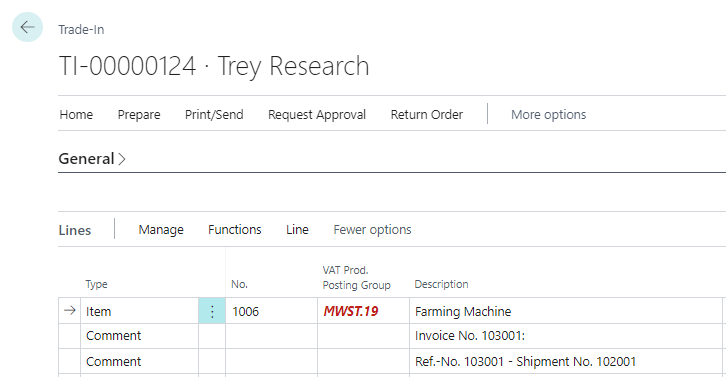The width and height of the screenshot is (726, 377).
Task: Click Fewer options in Lines
Action: pos(372,229)
